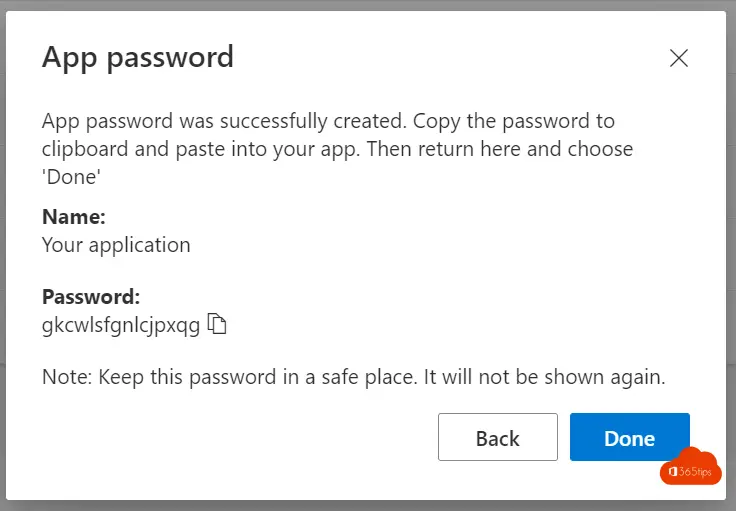Click 'It will not be shown again' sentence

click(x=544, y=377)
